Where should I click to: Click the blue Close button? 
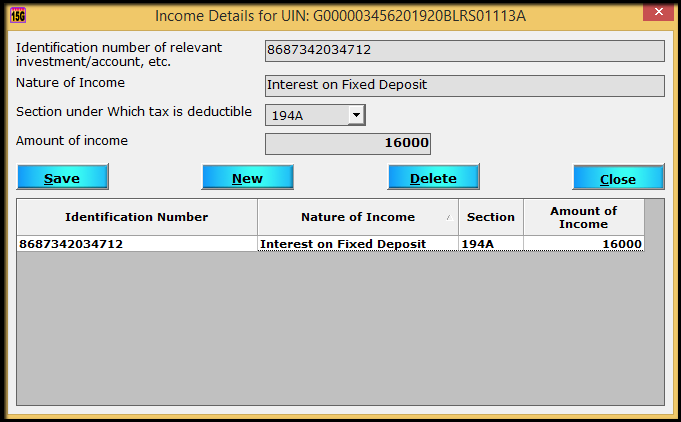(618, 177)
